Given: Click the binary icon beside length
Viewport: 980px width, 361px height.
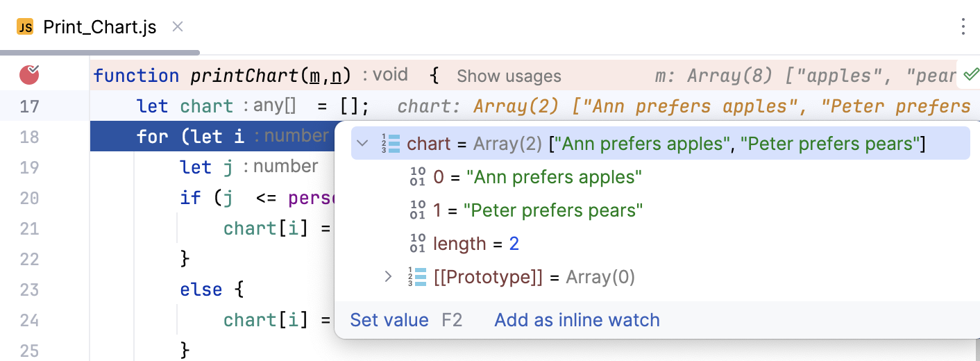Looking at the screenshot, I should (x=418, y=244).
